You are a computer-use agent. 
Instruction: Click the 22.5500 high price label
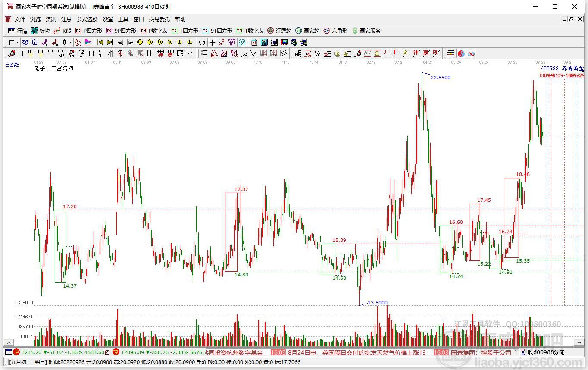tap(441, 78)
